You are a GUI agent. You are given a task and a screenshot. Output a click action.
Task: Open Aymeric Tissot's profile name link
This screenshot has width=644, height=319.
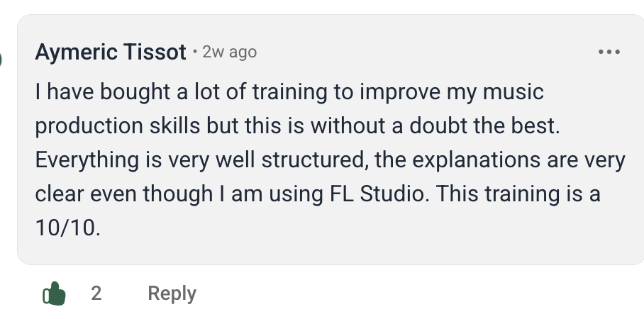110,52
